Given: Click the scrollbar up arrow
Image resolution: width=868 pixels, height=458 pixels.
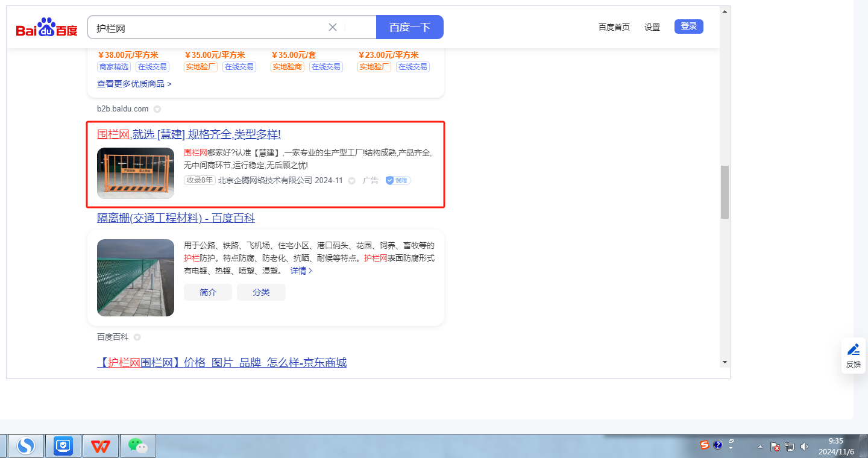Looking at the screenshot, I should pos(725,11).
